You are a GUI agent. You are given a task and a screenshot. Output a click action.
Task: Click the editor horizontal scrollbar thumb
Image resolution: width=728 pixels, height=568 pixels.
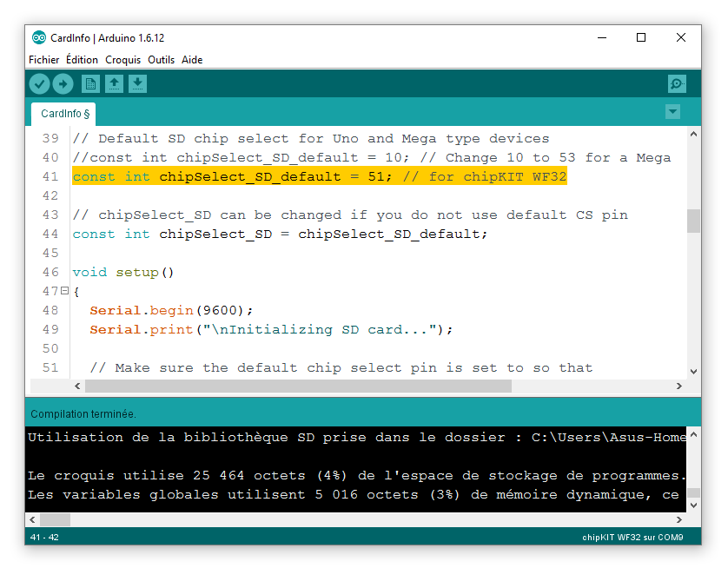tap(298, 386)
